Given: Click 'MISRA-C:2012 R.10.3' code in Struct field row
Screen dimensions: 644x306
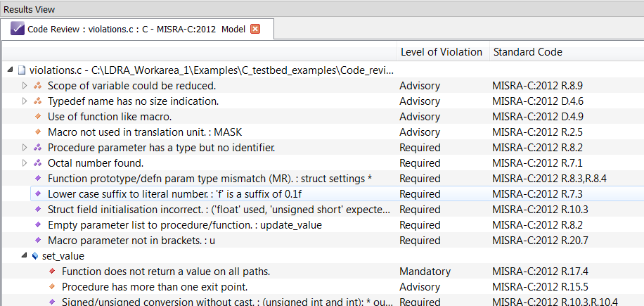Looking at the screenshot, I should point(540,210).
